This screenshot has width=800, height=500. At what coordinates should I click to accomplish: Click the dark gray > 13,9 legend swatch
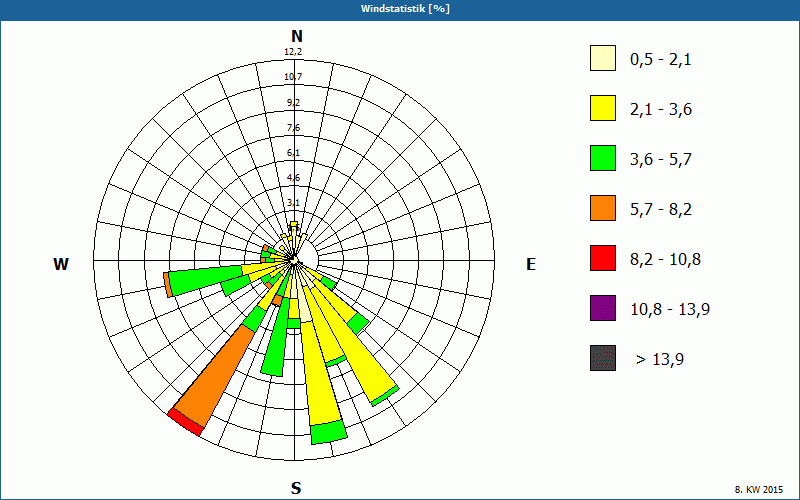click(x=603, y=358)
